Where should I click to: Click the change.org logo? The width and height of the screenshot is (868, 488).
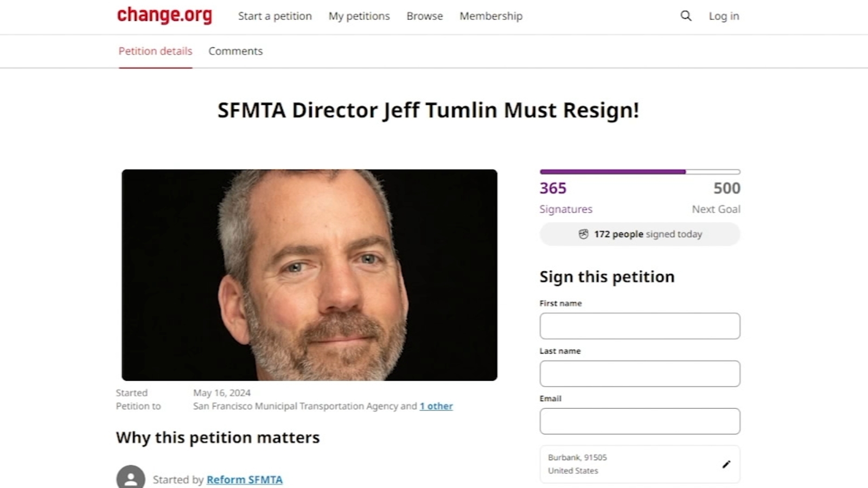164,15
